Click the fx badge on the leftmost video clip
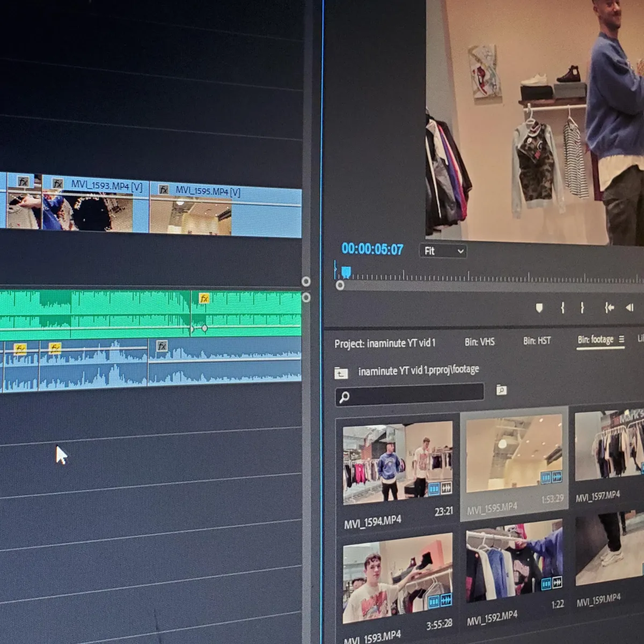Screen dimensions: 644x644 (23, 182)
